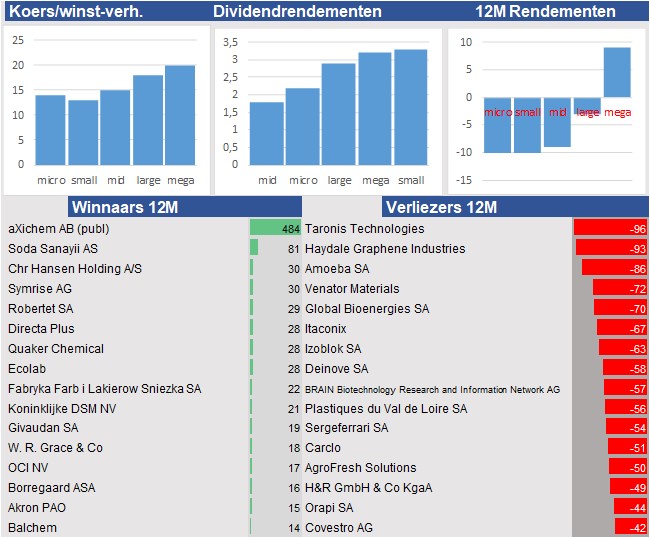Click the red -50 bar
The width and height of the screenshot is (650, 538).
point(628,466)
